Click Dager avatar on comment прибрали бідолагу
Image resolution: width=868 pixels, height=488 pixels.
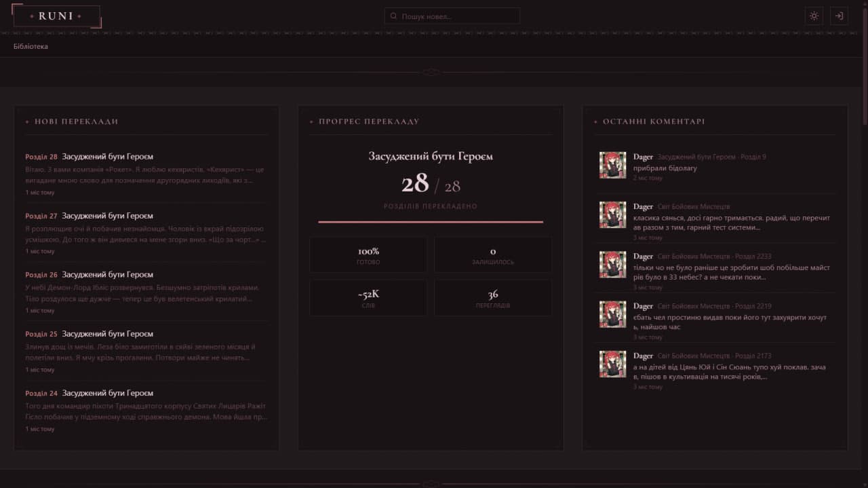click(x=613, y=165)
